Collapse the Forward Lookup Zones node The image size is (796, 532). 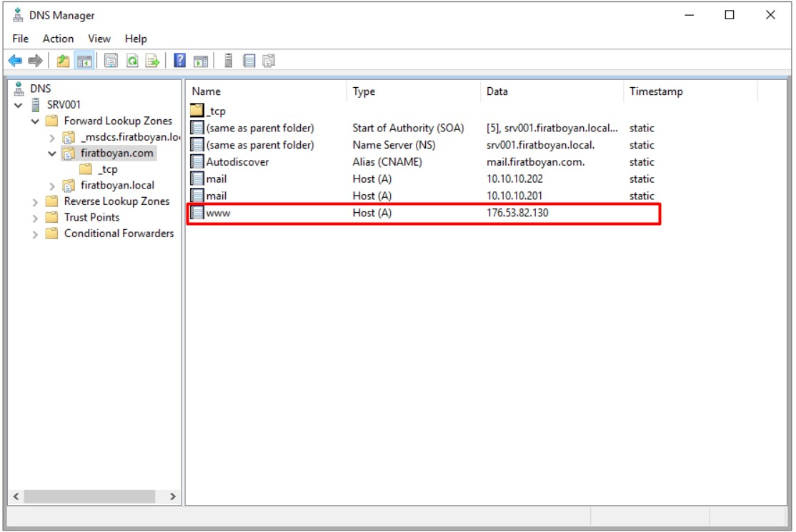click(x=35, y=121)
